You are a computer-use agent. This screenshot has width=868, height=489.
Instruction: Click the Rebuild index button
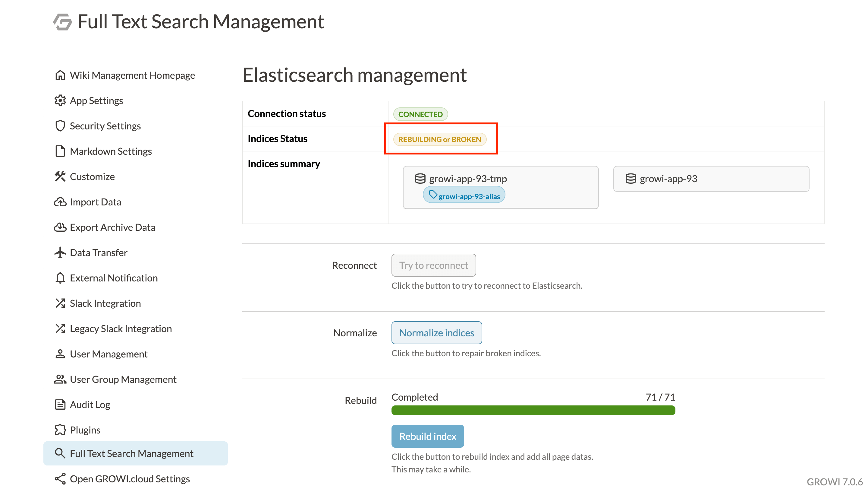[x=428, y=436]
